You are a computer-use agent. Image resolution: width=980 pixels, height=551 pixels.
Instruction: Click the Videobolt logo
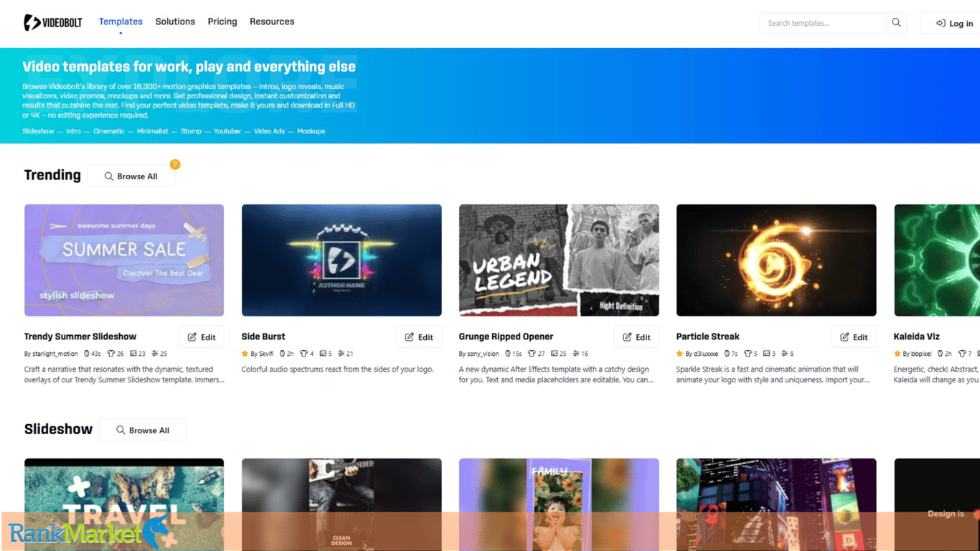(53, 22)
